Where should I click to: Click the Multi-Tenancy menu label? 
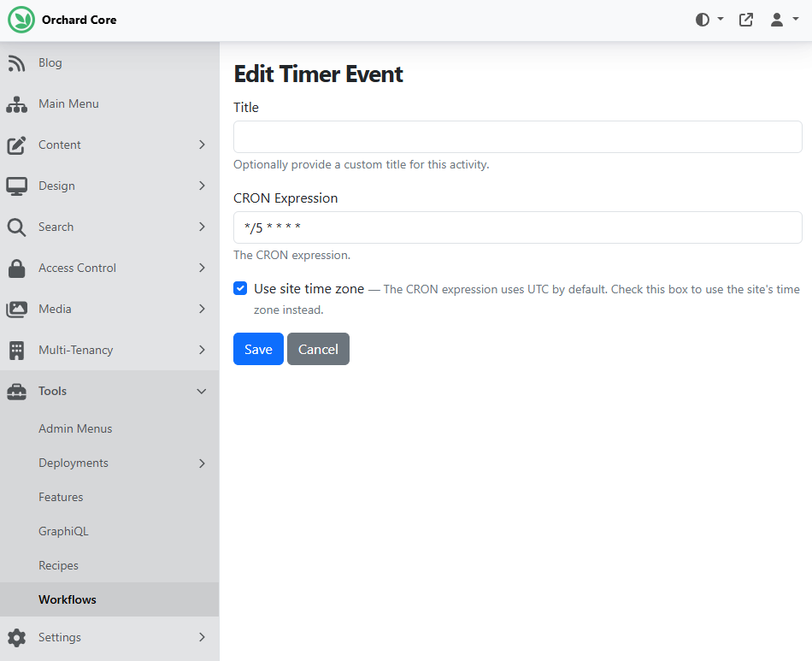click(75, 350)
